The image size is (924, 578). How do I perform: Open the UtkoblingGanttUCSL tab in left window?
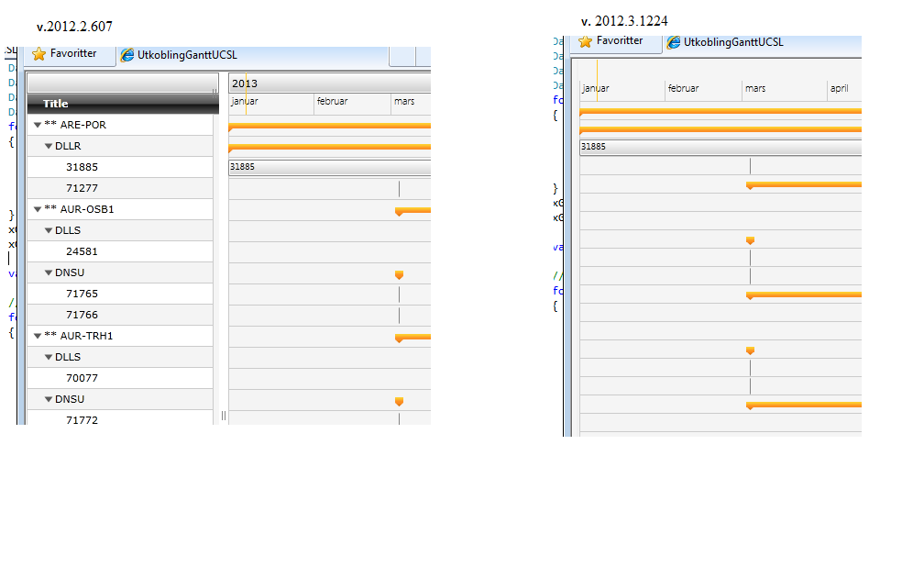tap(187, 55)
